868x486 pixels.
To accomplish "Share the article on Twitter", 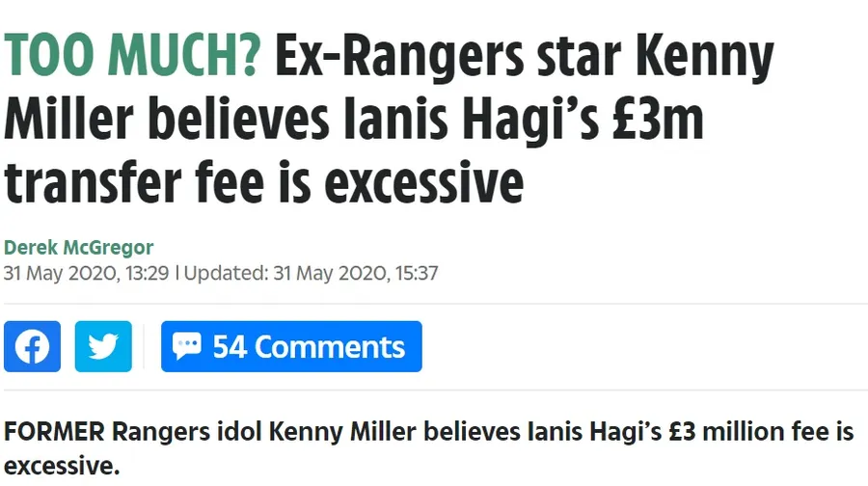I will (103, 347).
